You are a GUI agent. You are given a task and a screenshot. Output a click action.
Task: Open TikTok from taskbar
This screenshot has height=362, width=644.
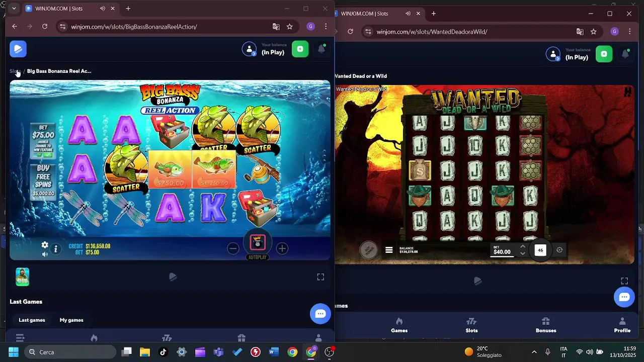click(163, 352)
